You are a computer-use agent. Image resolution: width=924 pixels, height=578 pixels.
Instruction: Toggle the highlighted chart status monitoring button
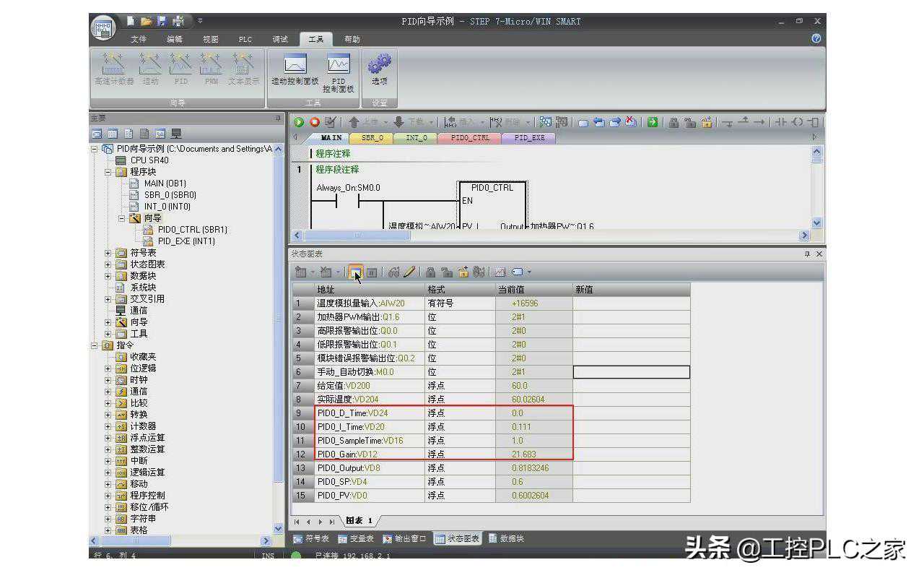coord(355,272)
